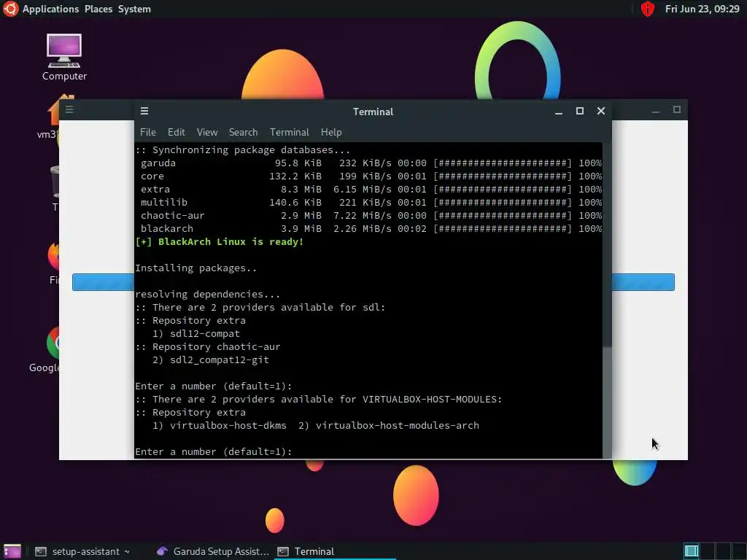The image size is (747, 560).
Task: Open Help menu in Terminal
Action: coord(331,133)
